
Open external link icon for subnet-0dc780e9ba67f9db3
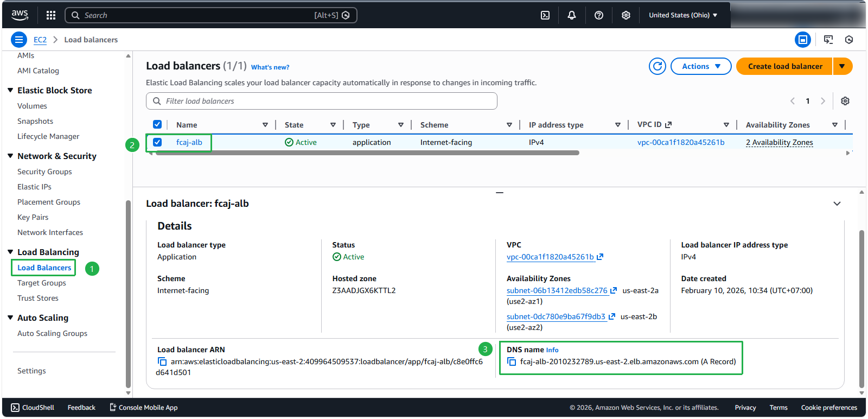612,317
